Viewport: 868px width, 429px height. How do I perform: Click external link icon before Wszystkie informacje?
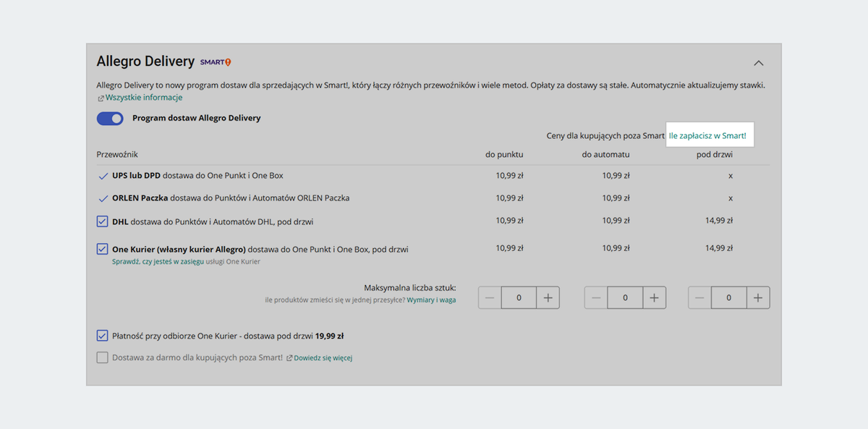coord(101,98)
